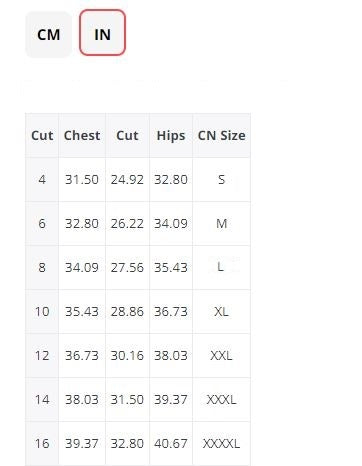This screenshot has height=466, width=362.
Task: Click the XXXL size cell
Action: pyautogui.click(x=222, y=400)
